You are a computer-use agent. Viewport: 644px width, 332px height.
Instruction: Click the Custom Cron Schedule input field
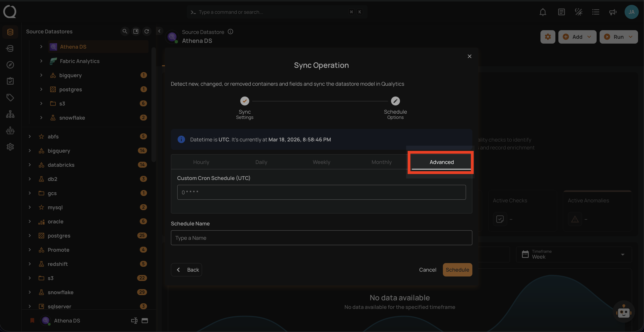[321, 192]
